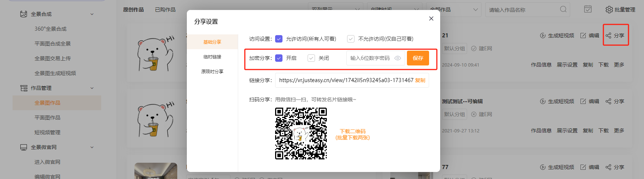Click the search magnifier icon
Viewport: 644px width, 179px height.
pyautogui.click(x=563, y=9)
